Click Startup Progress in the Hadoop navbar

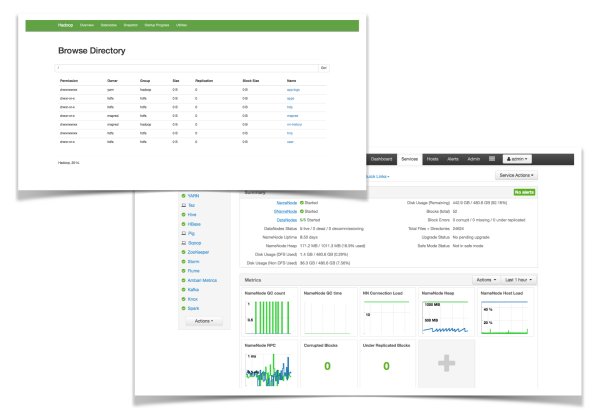[x=157, y=25]
